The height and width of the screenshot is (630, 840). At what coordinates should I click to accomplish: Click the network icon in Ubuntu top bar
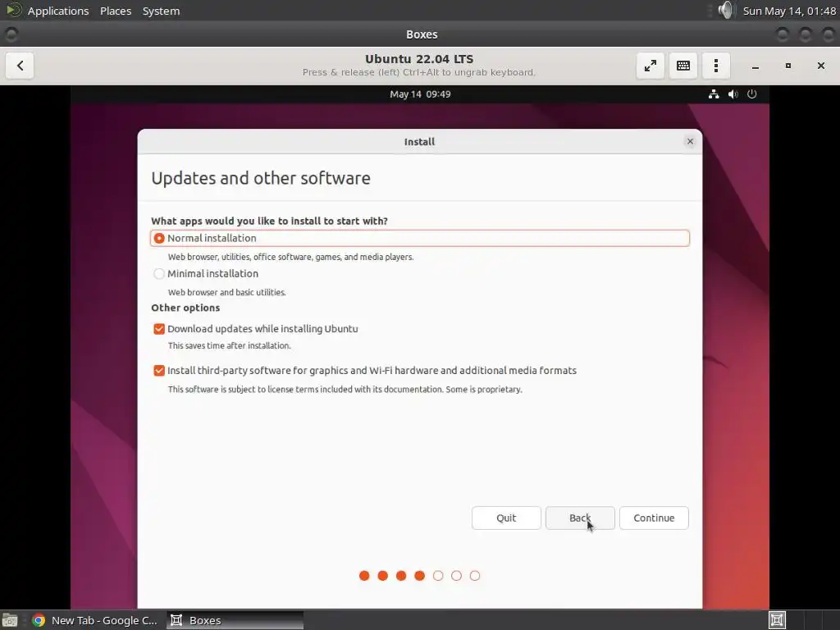pyautogui.click(x=714, y=94)
